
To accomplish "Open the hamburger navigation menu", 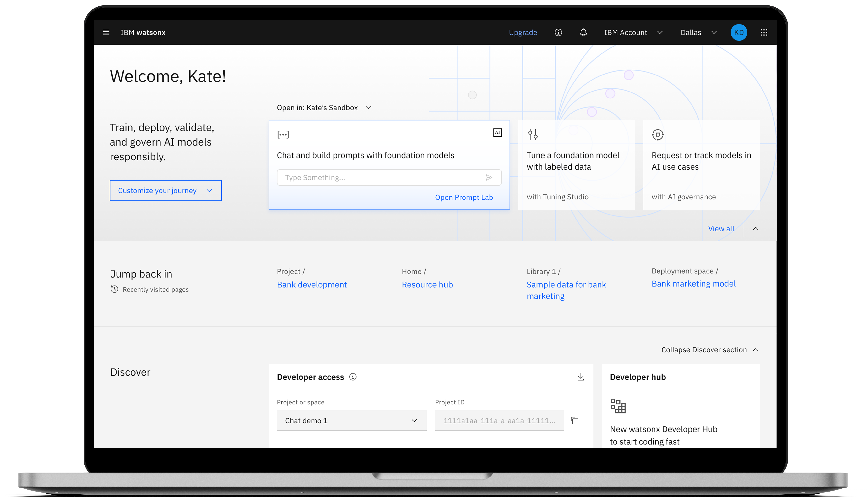I will (106, 32).
